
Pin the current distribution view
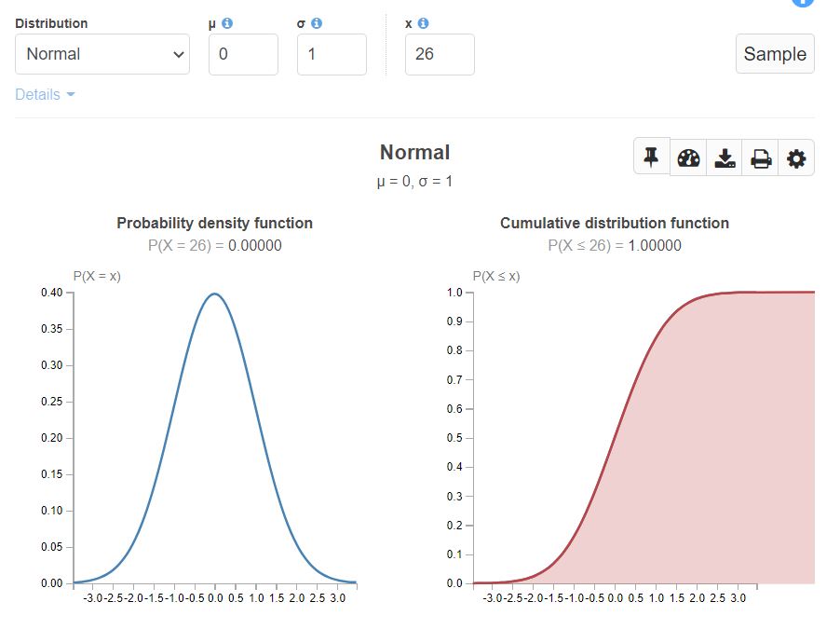[650, 157]
